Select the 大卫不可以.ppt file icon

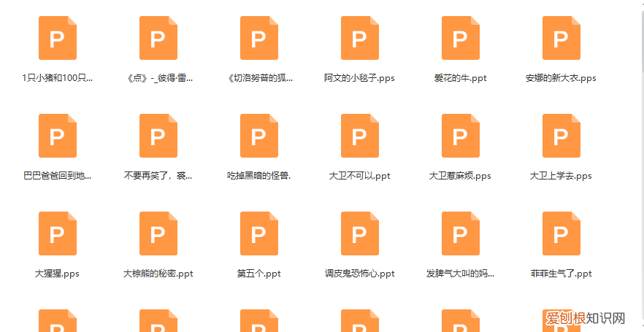coord(360,136)
